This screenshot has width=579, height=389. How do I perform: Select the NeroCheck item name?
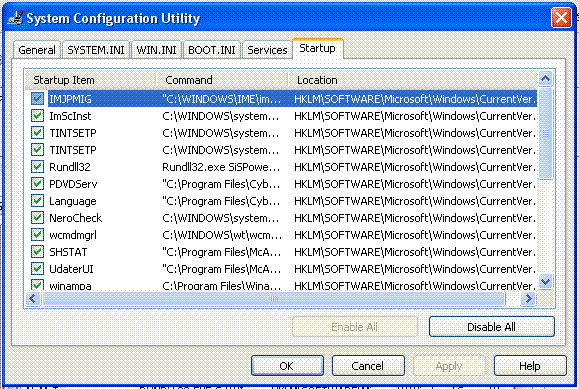[75, 218]
